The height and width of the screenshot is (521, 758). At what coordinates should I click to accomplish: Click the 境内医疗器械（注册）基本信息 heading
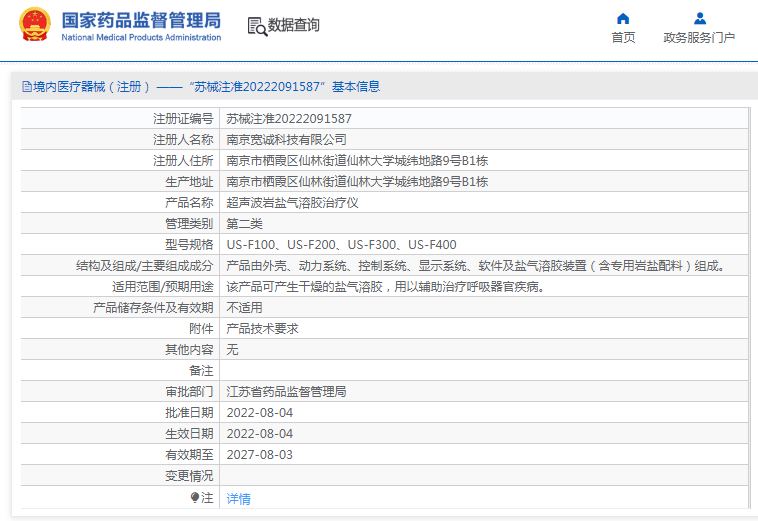click(202, 87)
